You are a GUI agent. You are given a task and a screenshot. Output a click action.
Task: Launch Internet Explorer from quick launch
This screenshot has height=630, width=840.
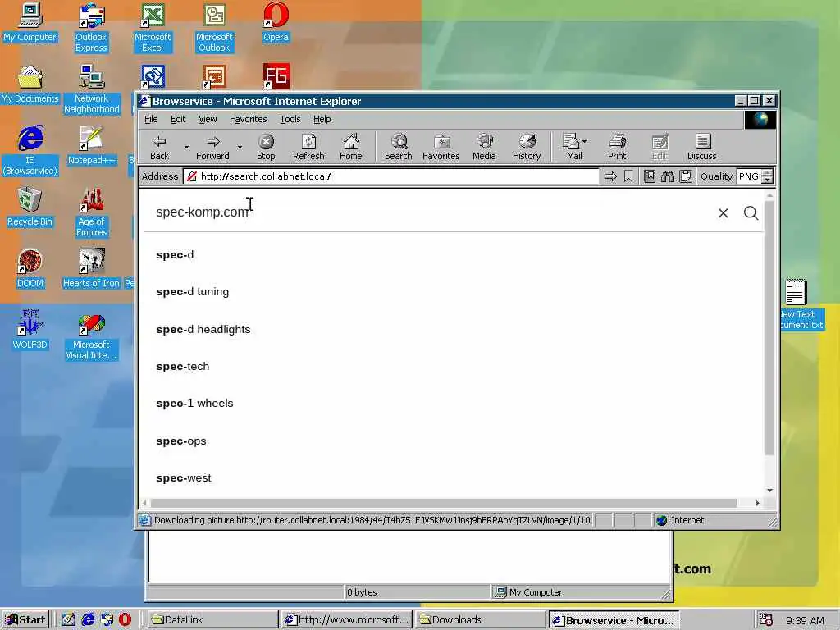[88, 620]
